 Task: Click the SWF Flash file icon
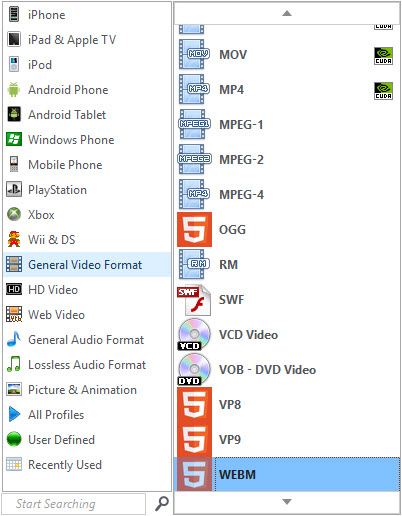tap(194, 300)
